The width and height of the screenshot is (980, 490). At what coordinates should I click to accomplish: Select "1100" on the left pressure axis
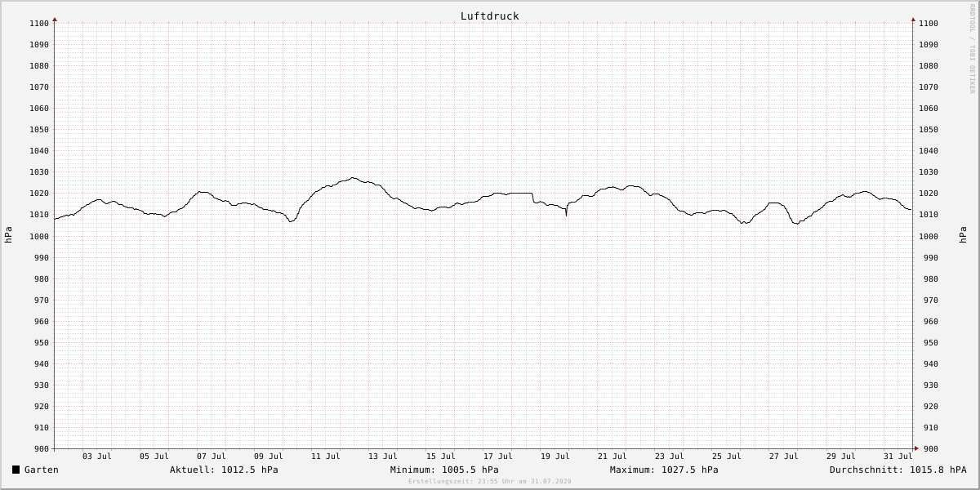click(x=40, y=23)
